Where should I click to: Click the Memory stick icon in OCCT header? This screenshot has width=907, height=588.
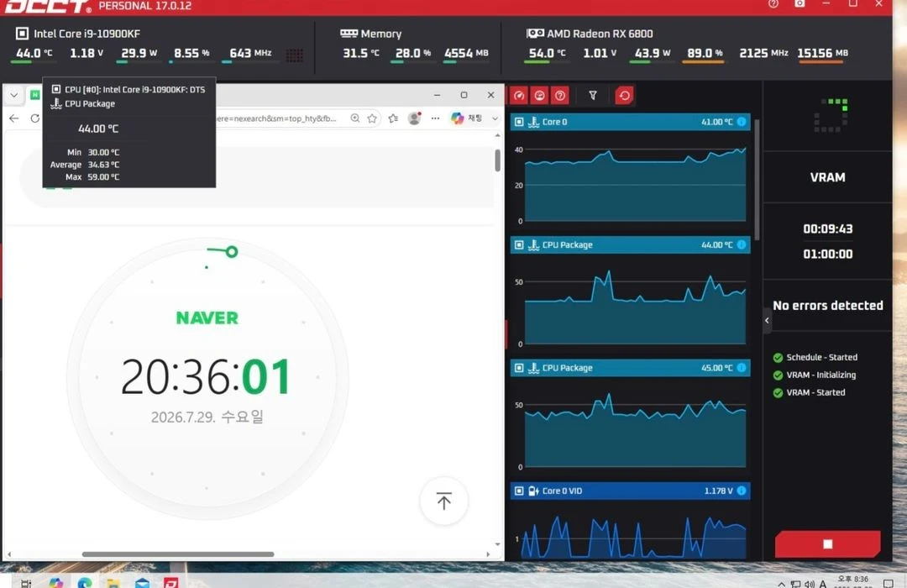[x=349, y=34]
